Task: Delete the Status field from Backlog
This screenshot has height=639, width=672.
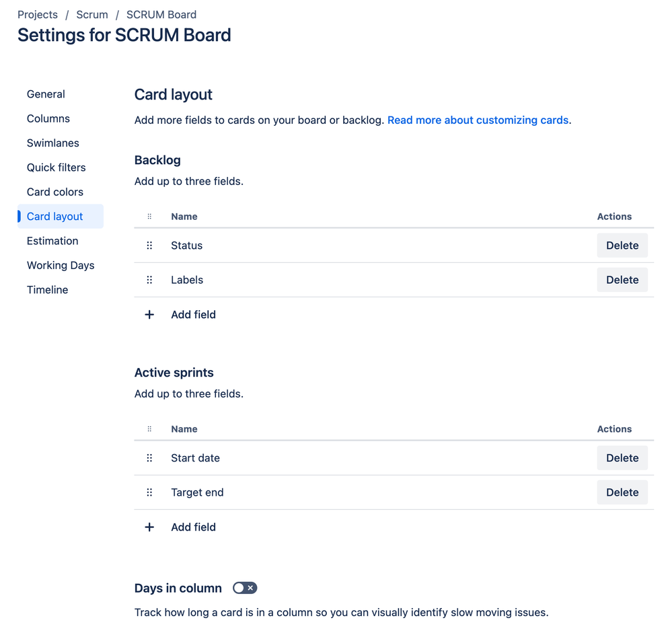Action: (x=622, y=245)
